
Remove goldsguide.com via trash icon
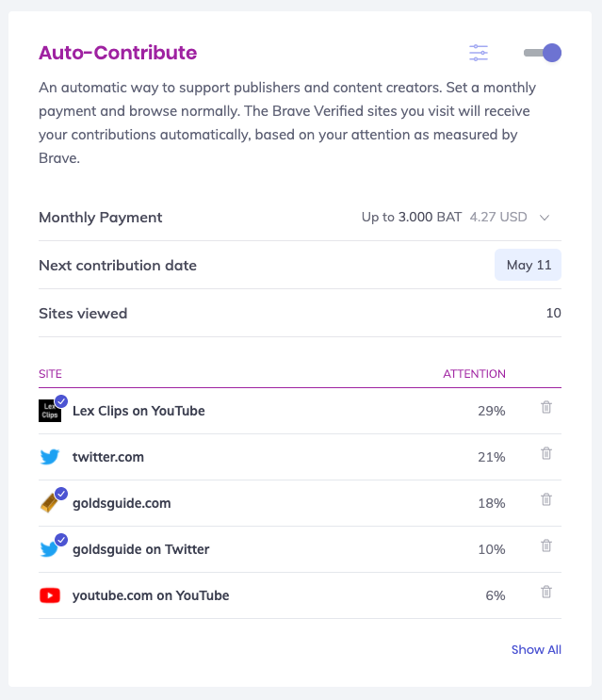545,500
